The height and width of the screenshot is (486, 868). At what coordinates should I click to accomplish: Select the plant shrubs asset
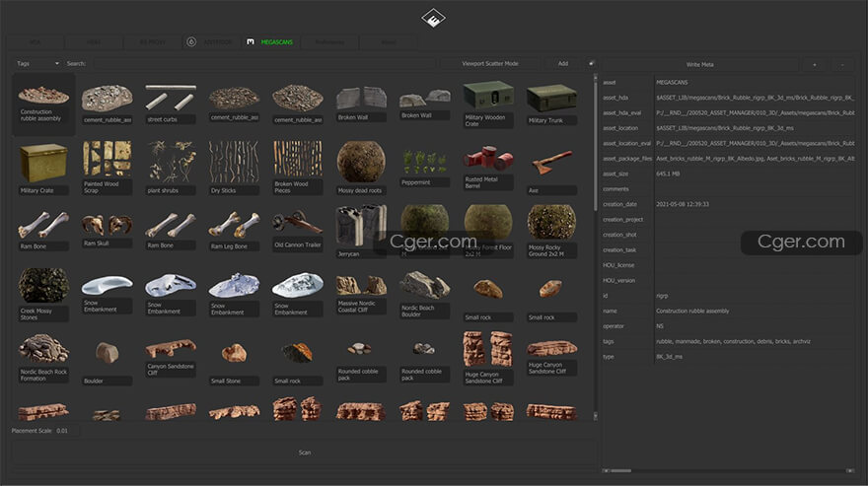pyautogui.click(x=171, y=168)
